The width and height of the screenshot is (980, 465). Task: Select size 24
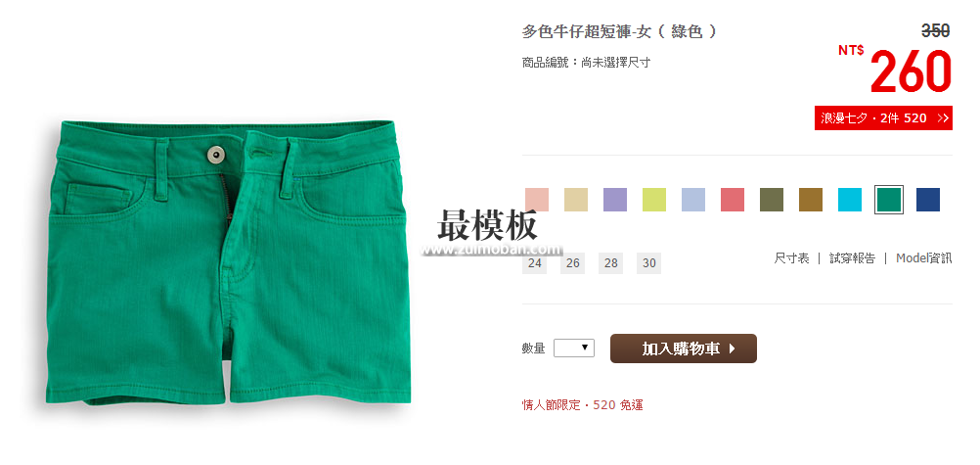(534, 263)
